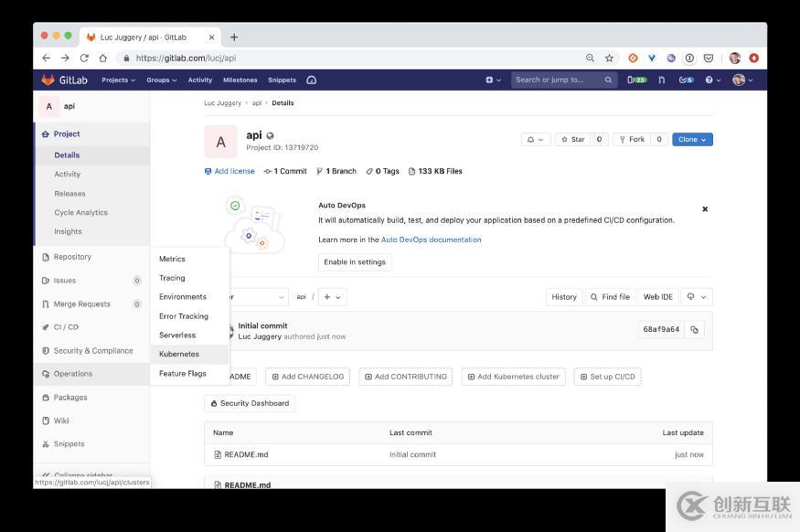The height and width of the screenshot is (532, 800).
Task: Open Milestones in the top navbar
Action: (x=240, y=80)
